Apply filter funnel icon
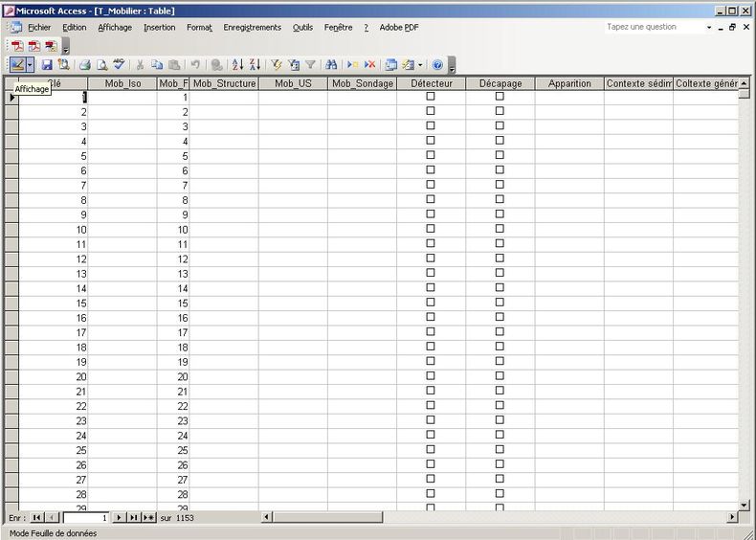 pyautogui.click(x=310, y=65)
